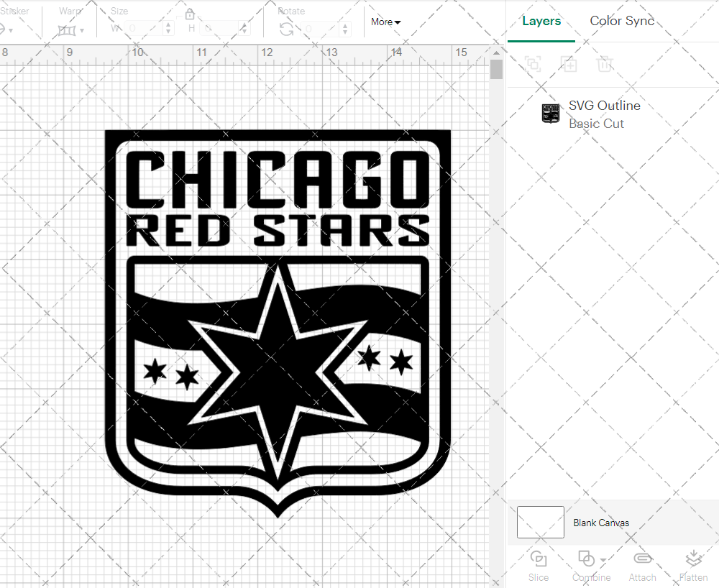
Task: Click the Blank Canvas color swatch
Action: click(x=540, y=523)
